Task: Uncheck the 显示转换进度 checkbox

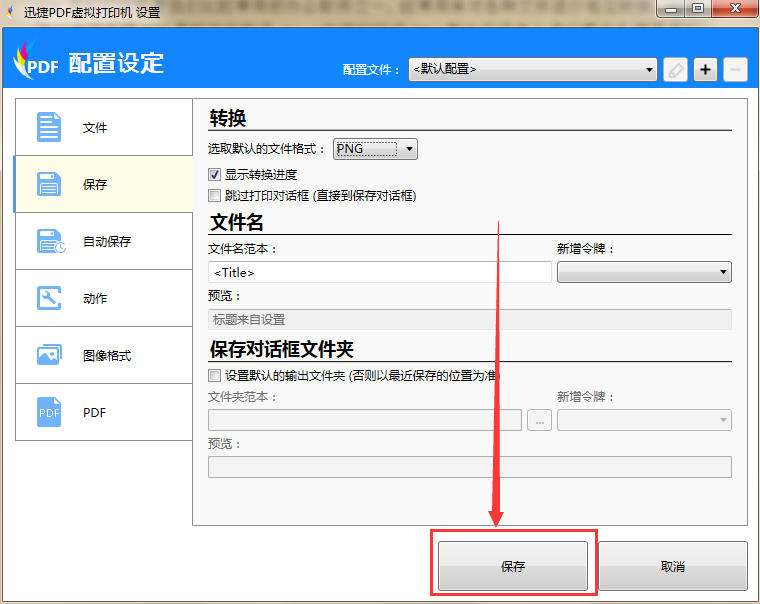Action: pos(214,175)
